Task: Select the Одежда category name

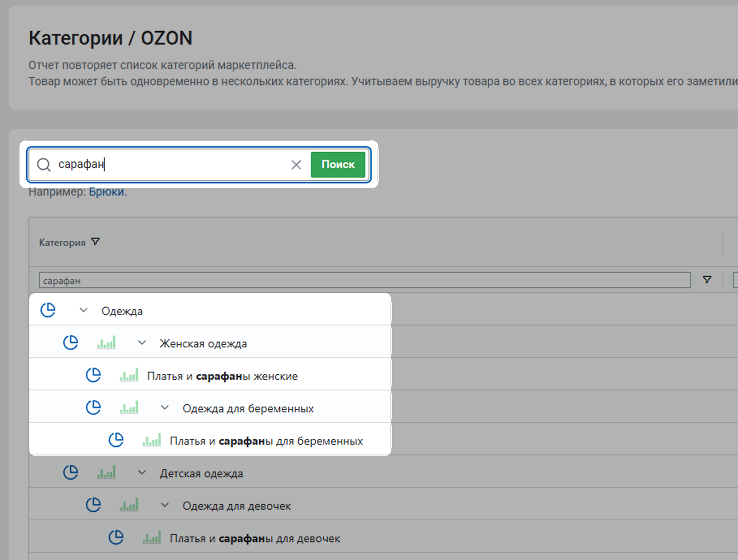Action: 122,311
